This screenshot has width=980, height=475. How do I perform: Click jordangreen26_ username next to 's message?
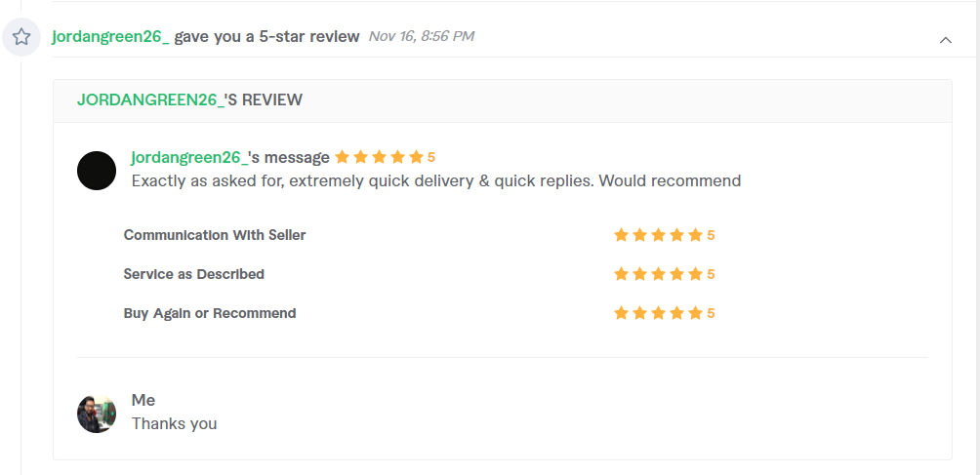click(189, 157)
